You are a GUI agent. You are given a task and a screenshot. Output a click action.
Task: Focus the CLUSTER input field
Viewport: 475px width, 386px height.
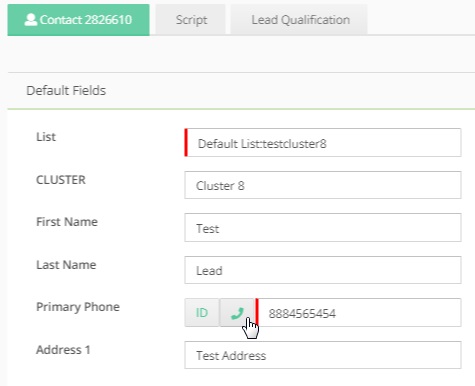tap(323, 185)
